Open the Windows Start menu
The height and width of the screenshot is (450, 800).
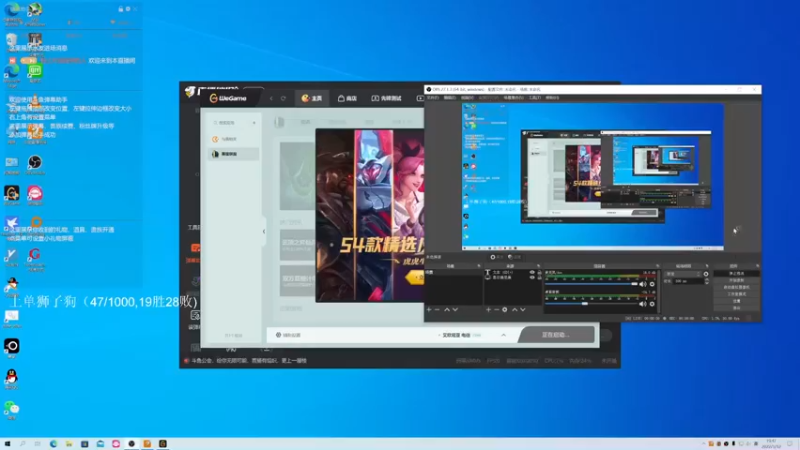tap(7, 444)
